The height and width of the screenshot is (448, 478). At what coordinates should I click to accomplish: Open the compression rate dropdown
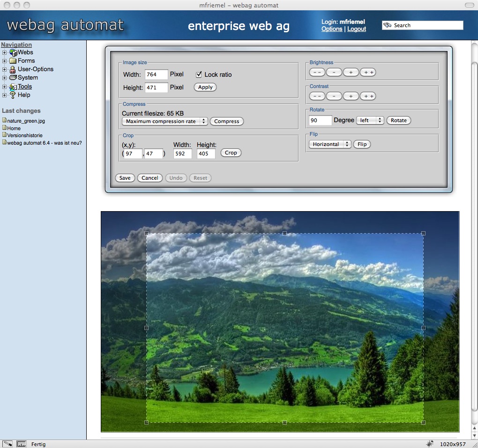(164, 121)
